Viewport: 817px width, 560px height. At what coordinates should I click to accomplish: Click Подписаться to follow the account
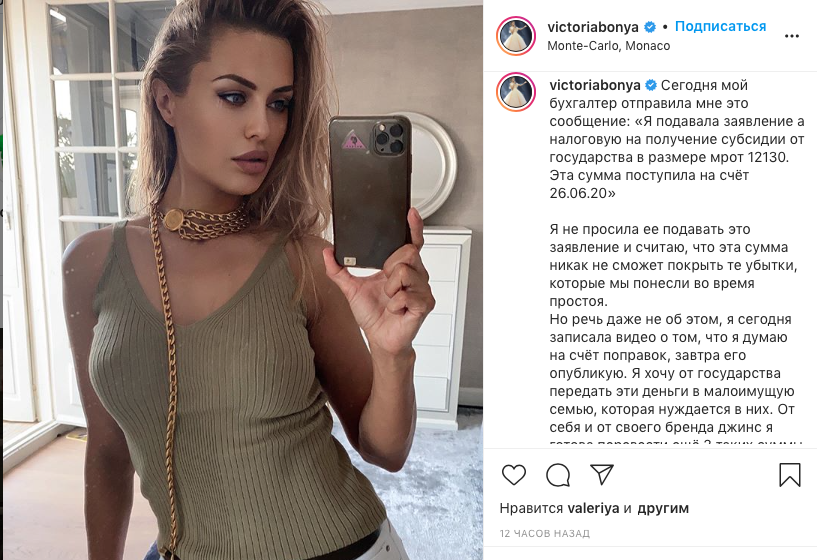(x=720, y=27)
